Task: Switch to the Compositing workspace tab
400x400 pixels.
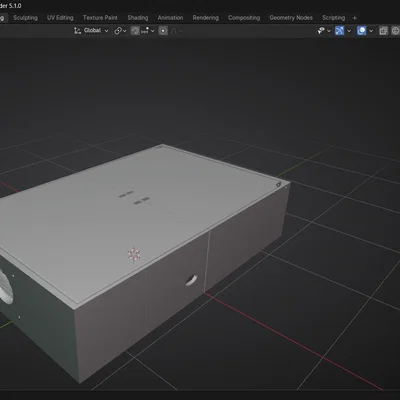Action: [244, 18]
